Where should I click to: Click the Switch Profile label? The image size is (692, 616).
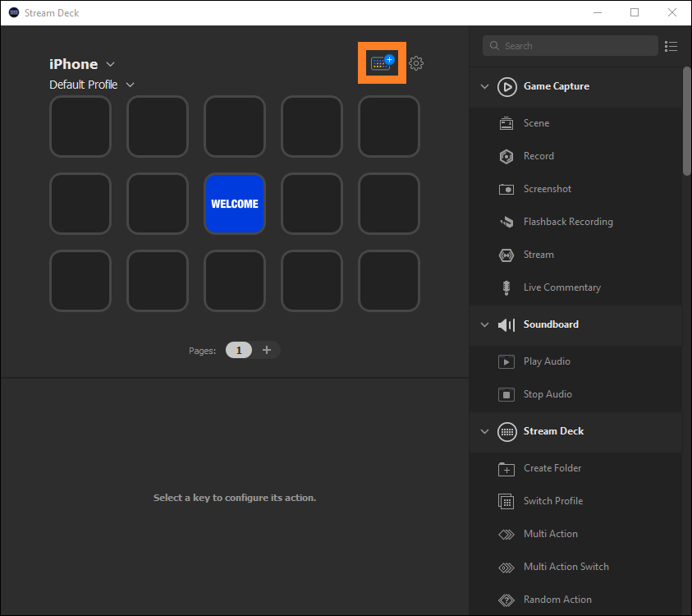(553, 501)
